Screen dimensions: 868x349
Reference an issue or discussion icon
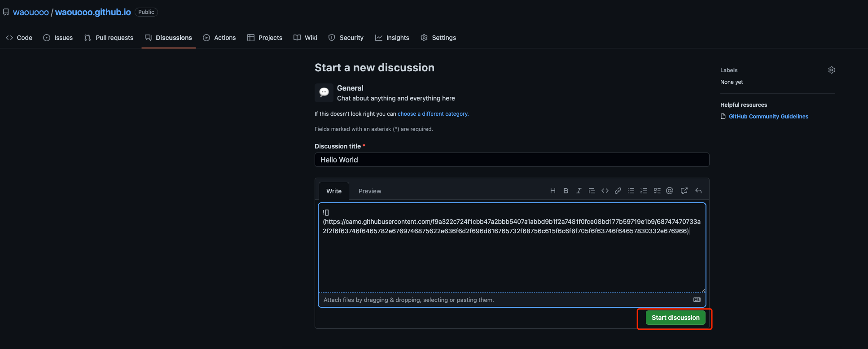(684, 191)
